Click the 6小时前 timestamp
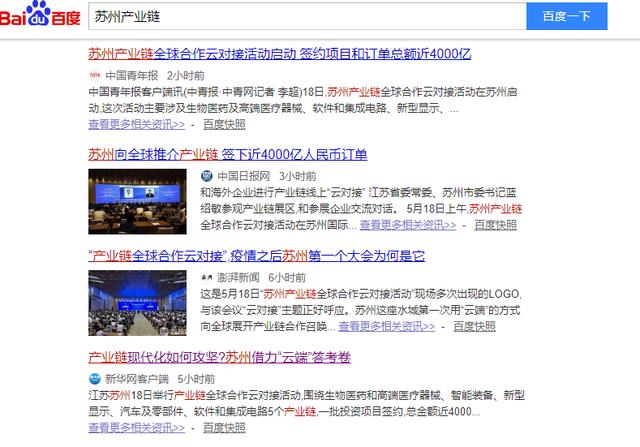 (287, 278)
